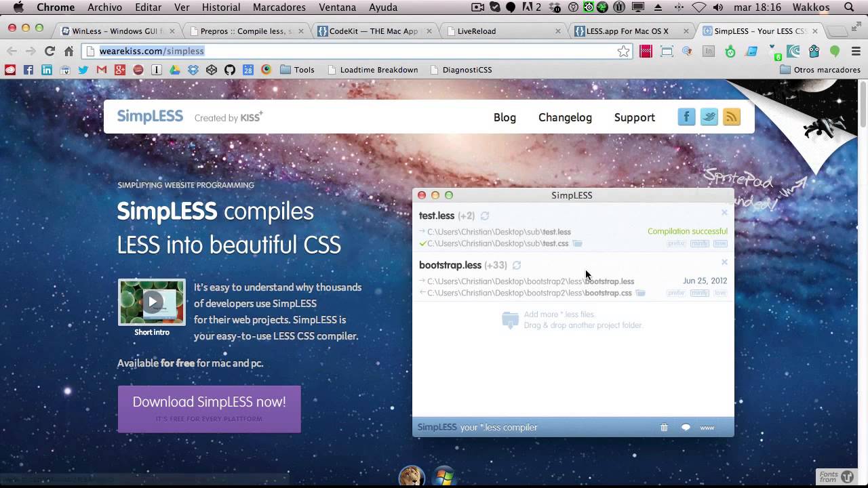
Task: Play the Short intro video thumbnail
Action: point(152,302)
